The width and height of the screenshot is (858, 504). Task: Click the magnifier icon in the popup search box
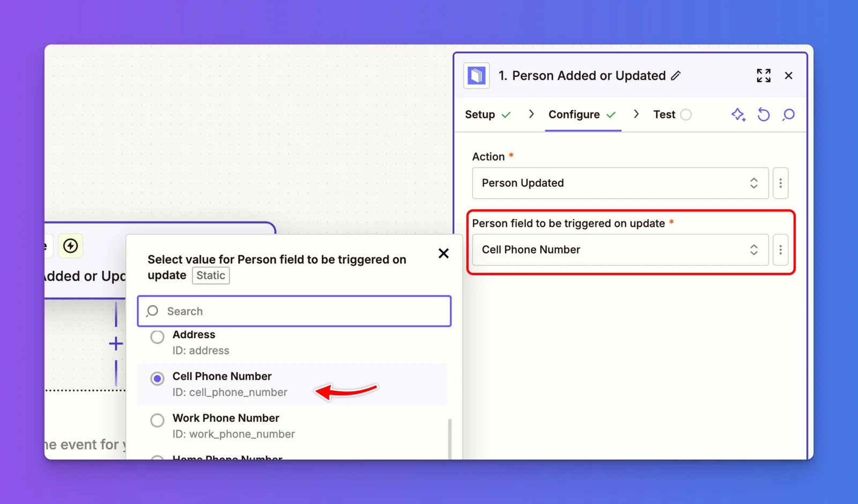pos(152,311)
